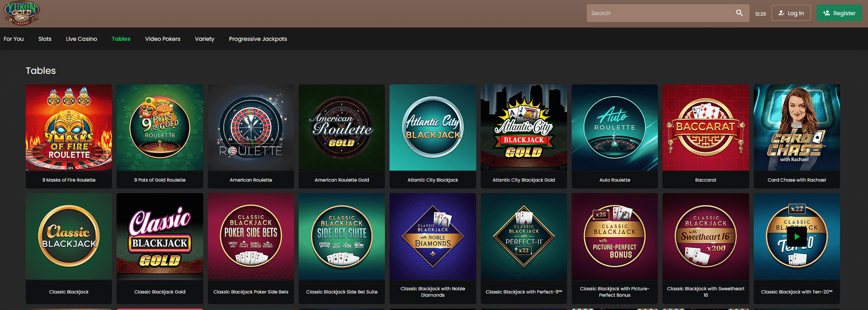This screenshot has height=310, width=868.
Task: Launch Atlantic City Blackjack Gold thumbnail
Action: pos(524,127)
